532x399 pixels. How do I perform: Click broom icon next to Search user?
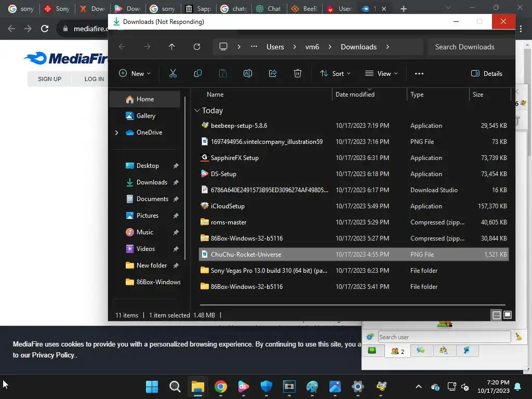pyautogui.click(x=518, y=337)
